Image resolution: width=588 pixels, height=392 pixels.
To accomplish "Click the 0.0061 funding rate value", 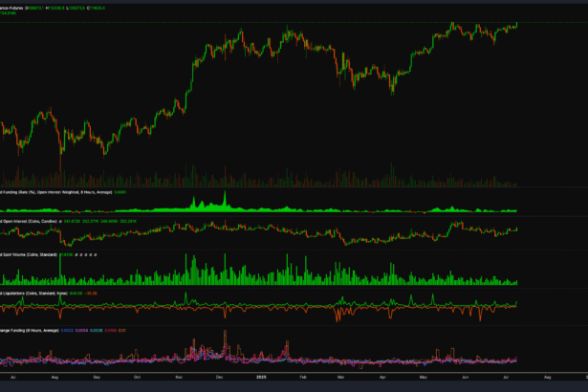I will 120,191.
